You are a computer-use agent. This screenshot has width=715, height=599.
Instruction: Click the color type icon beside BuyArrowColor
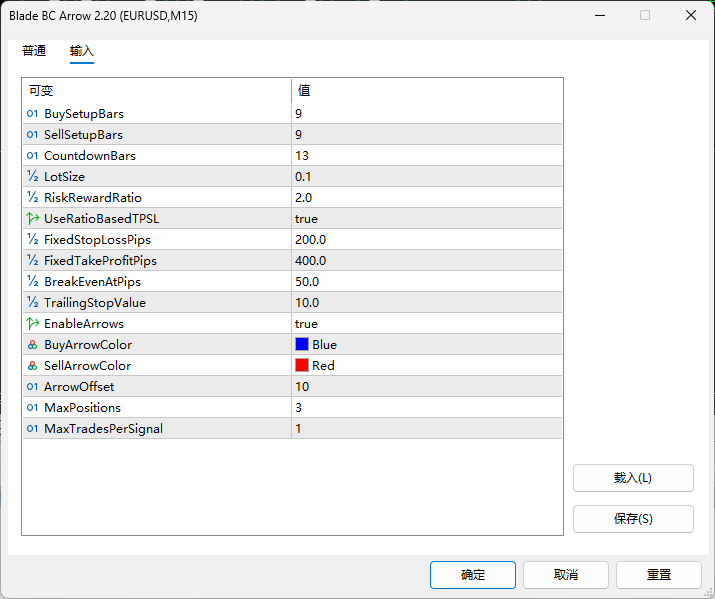[33, 345]
